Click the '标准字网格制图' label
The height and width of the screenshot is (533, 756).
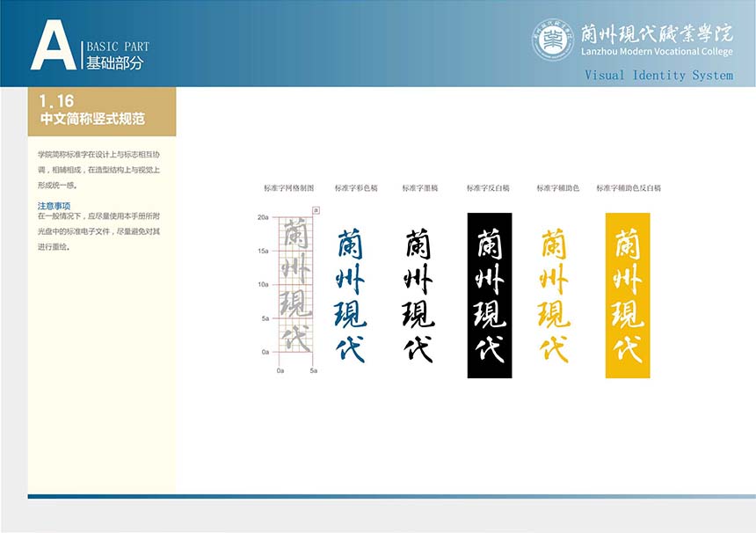coord(288,188)
